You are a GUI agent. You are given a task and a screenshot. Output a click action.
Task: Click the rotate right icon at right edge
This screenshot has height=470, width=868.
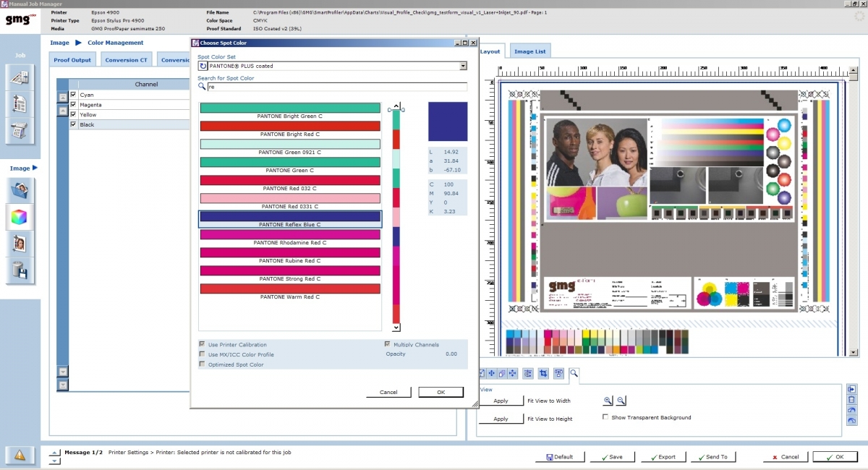click(x=851, y=420)
